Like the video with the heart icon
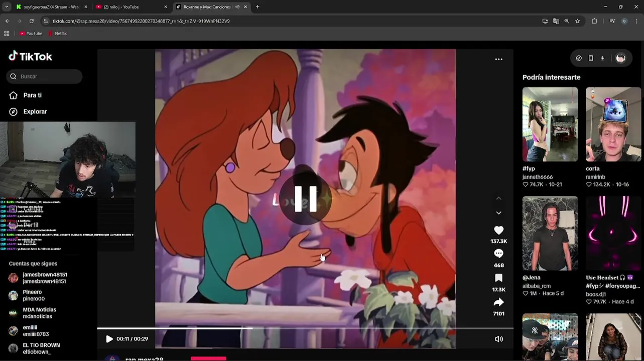Viewport: 644px width, 361px height. 498,230
